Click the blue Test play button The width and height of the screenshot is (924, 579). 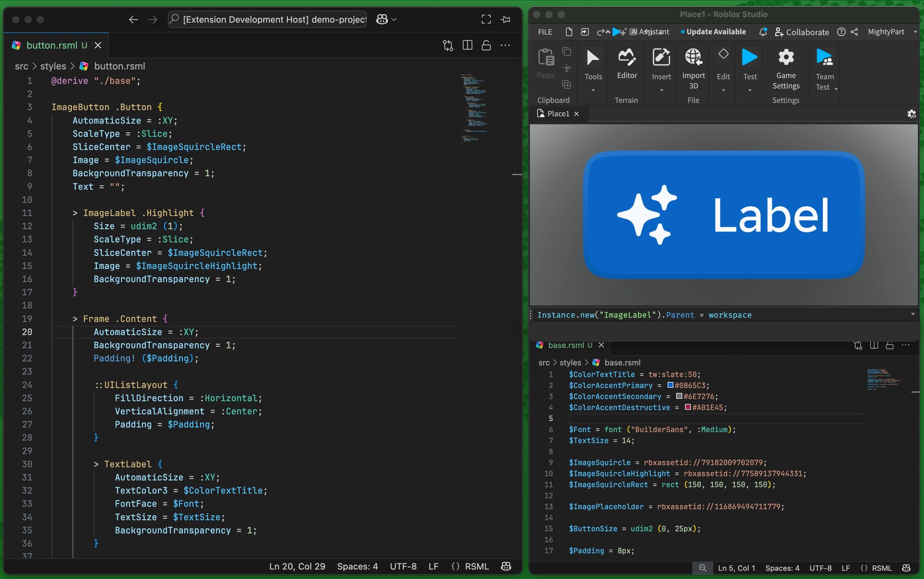[x=749, y=57]
